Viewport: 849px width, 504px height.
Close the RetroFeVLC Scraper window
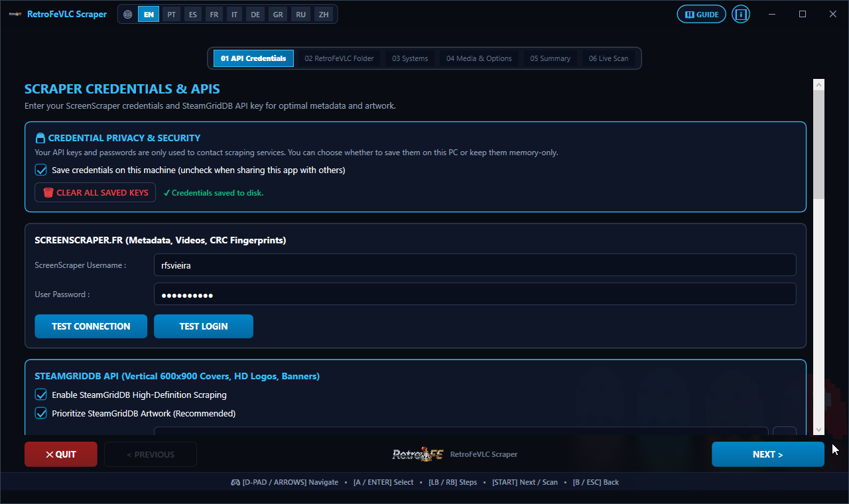click(833, 14)
